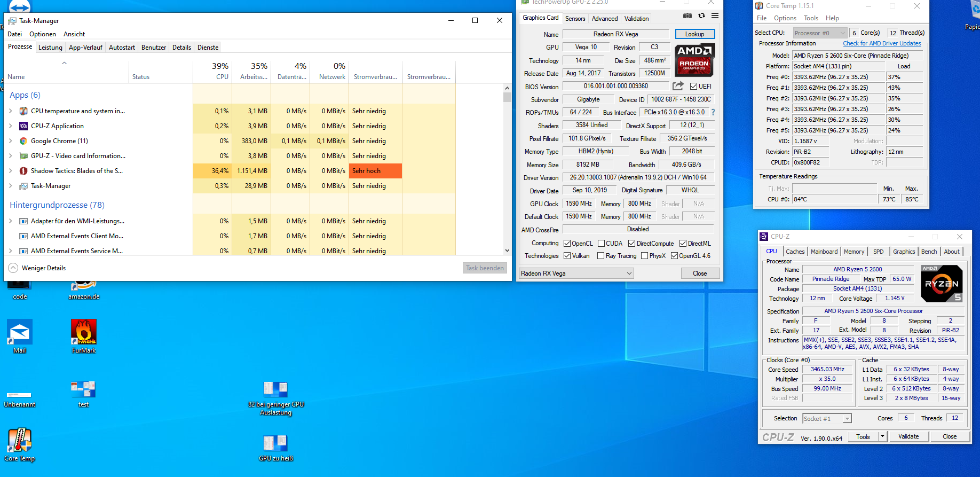Click GPU-Z Close button
The image size is (980, 477).
click(700, 273)
